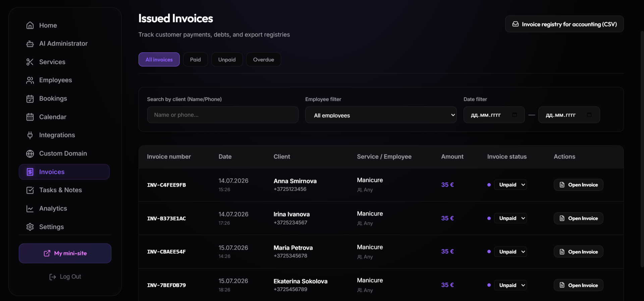This screenshot has height=301, width=644.
Task: Click client name Maria Petrova
Action: [x=293, y=248]
